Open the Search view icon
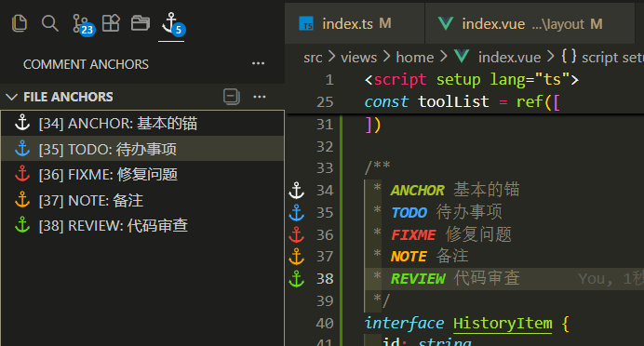 coord(49,23)
